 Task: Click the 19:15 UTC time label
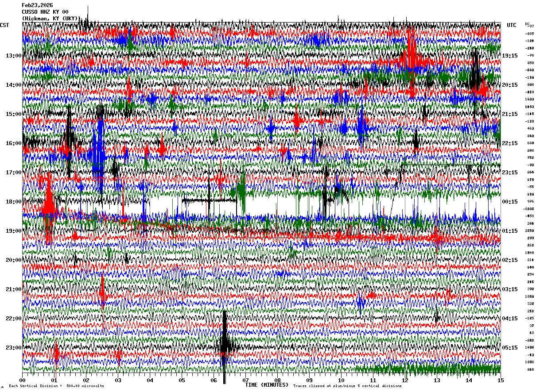point(510,56)
